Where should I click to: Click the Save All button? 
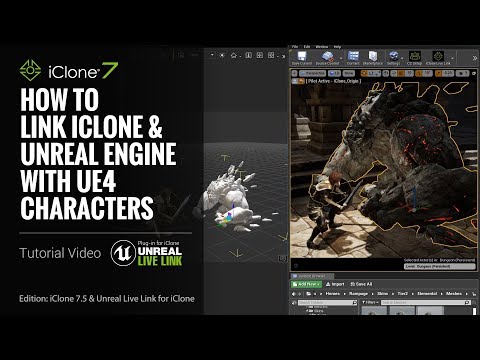click(361, 284)
